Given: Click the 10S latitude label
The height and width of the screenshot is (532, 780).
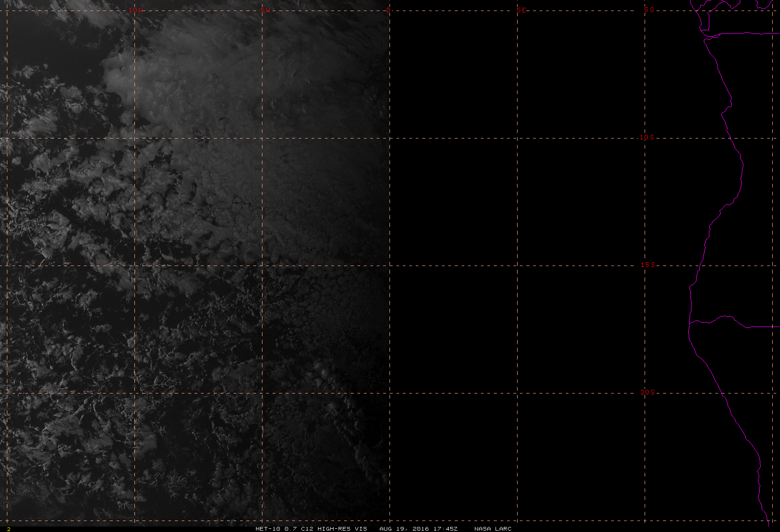Looking at the screenshot, I should (x=647, y=137).
